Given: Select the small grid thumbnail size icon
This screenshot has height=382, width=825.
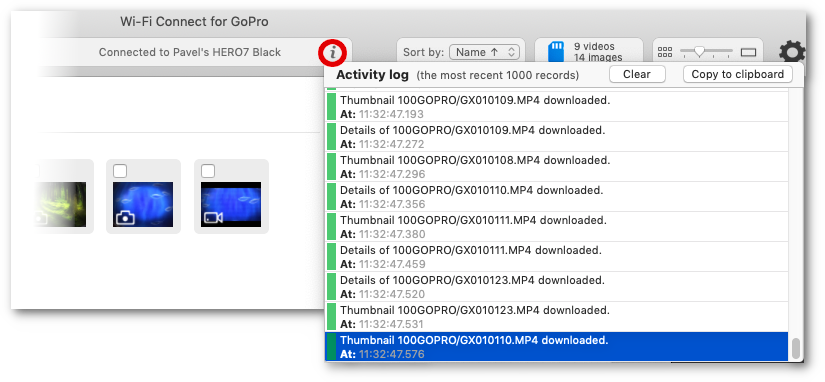Looking at the screenshot, I should [665, 52].
